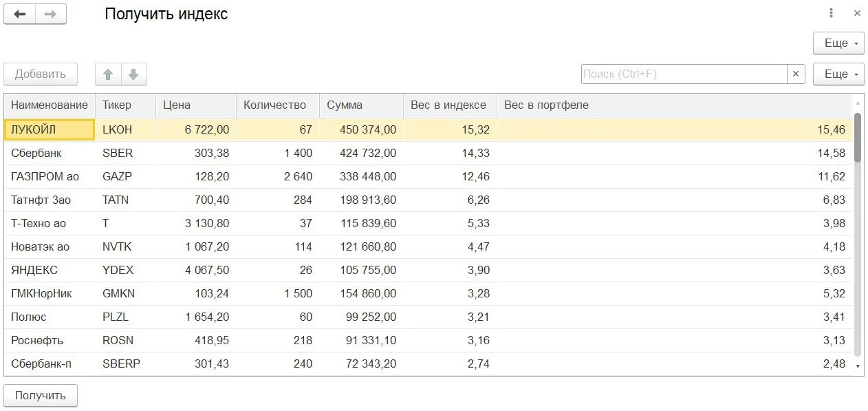Select the ГМКНорНик row name
868x411 pixels.
pyautogui.click(x=50, y=293)
